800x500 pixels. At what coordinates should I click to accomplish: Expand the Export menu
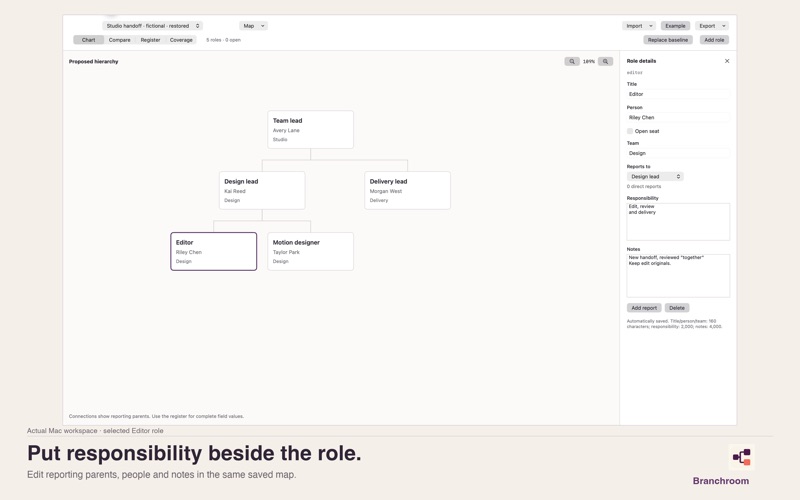coord(712,26)
